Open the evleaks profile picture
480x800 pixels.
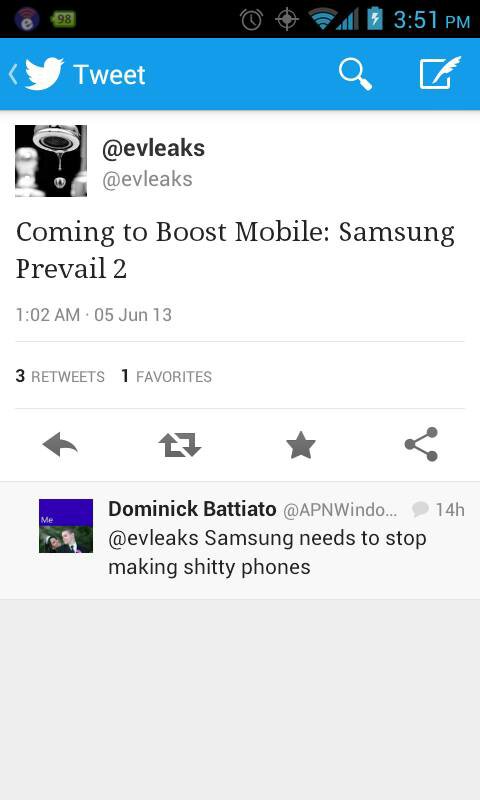pyautogui.click(x=51, y=161)
